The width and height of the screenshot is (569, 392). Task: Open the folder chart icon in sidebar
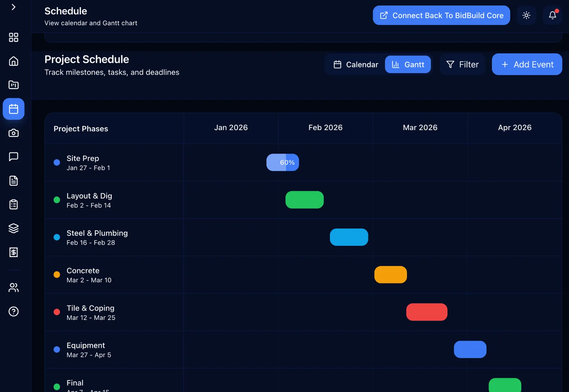pyautogui.click(x=14, y=85)
